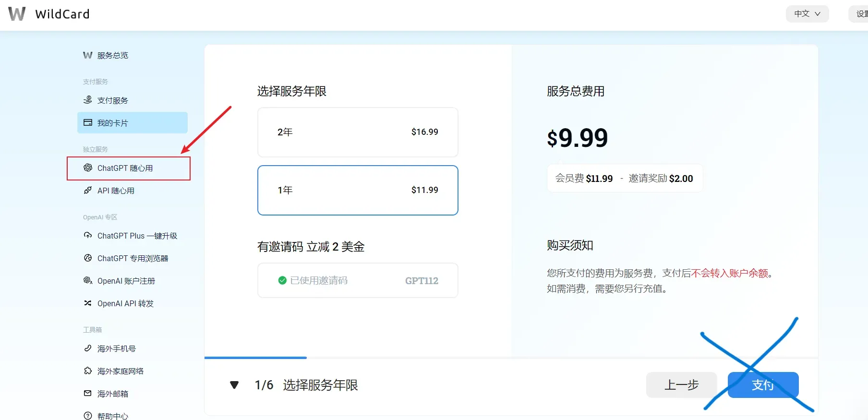868x420 pixels.
Task: Click the 海外家庭网络 puzzle icon
Action: coord(88,371)
